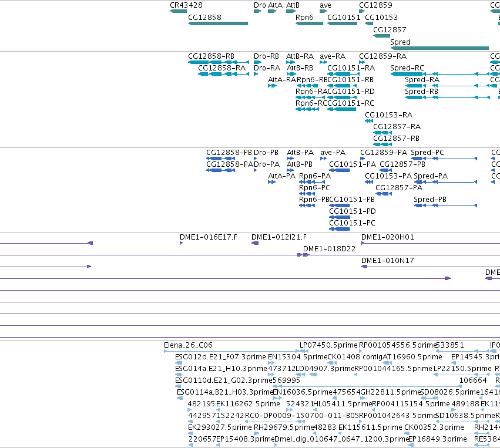Screen dimensions: 500x448
Task: Select transcript CG12858-RB
Action: (219, 62)
